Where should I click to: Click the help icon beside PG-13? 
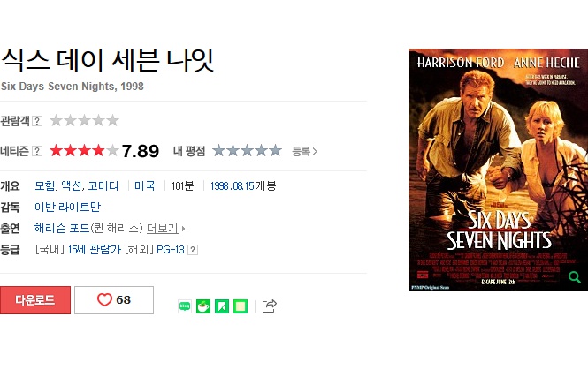coord(193,250)
